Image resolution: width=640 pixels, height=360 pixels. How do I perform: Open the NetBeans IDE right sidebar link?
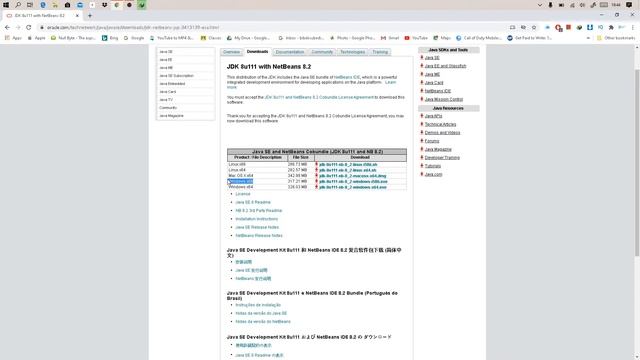[x=438, y=91]
